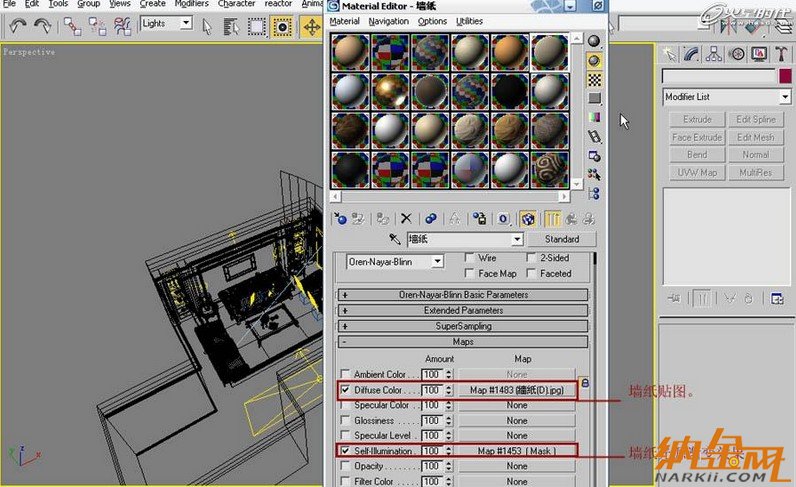Select the gold metallic material sample sphere

391,92
